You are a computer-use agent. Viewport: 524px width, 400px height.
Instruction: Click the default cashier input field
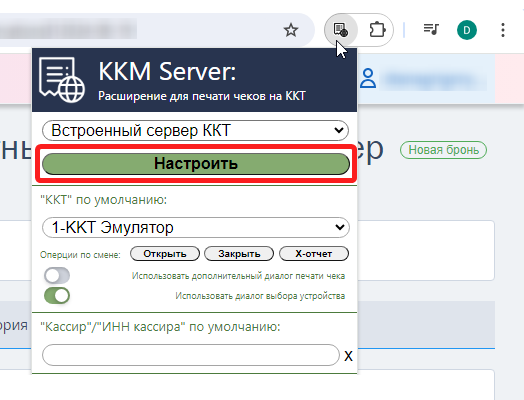[x=191, y=355]
